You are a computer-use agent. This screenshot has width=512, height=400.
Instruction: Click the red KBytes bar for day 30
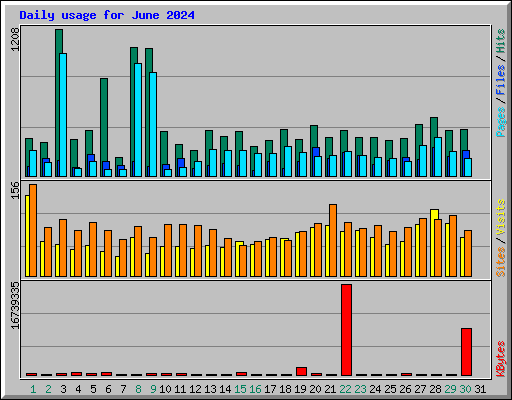pyautogui.click(x=466, y=352)
